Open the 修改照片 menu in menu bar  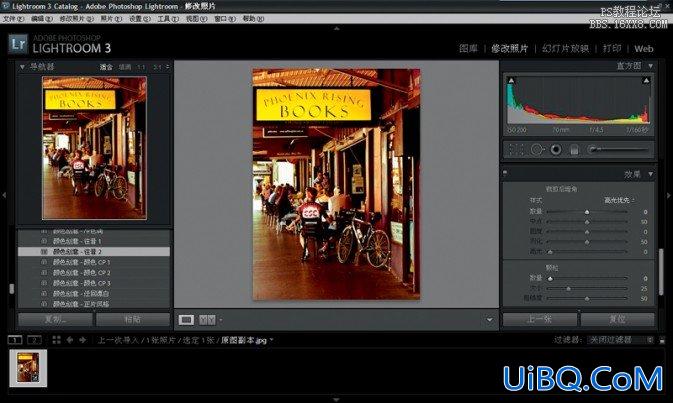(x=76, y=19)
